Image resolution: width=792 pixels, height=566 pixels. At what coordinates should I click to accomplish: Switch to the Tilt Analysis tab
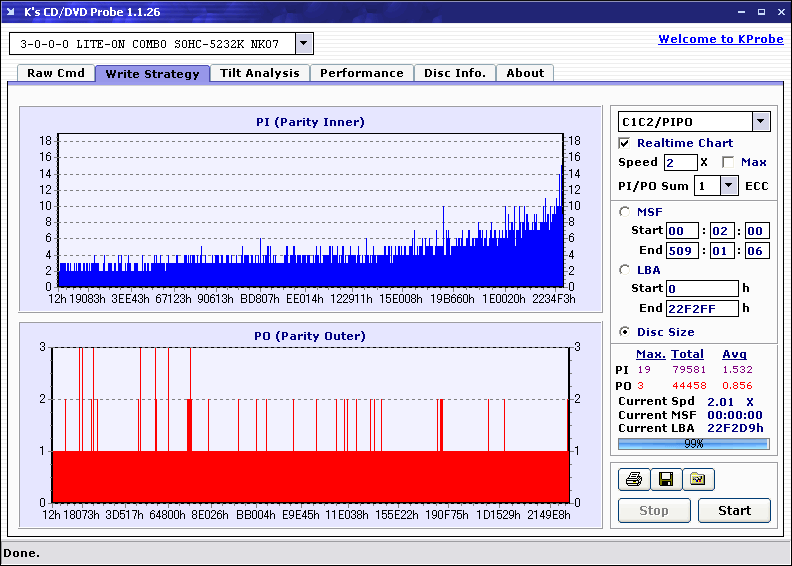pyautogui.click(x=259, y=73)
